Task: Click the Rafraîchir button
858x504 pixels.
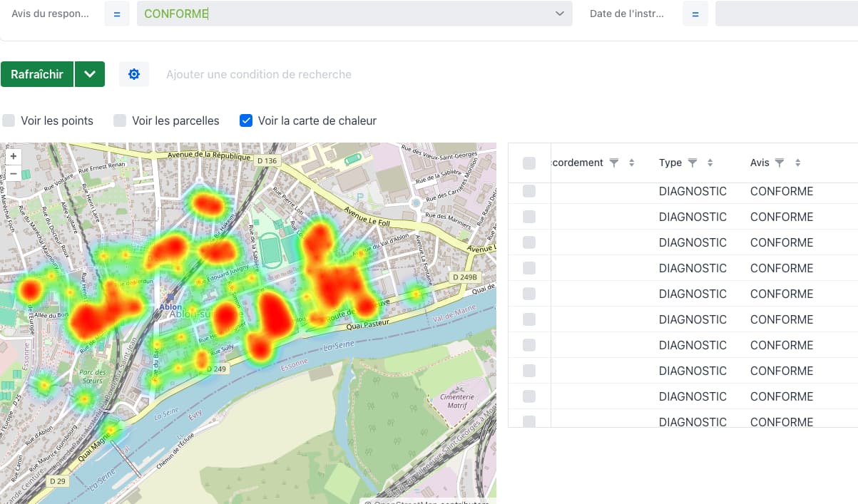Action: tap(37, 73)
